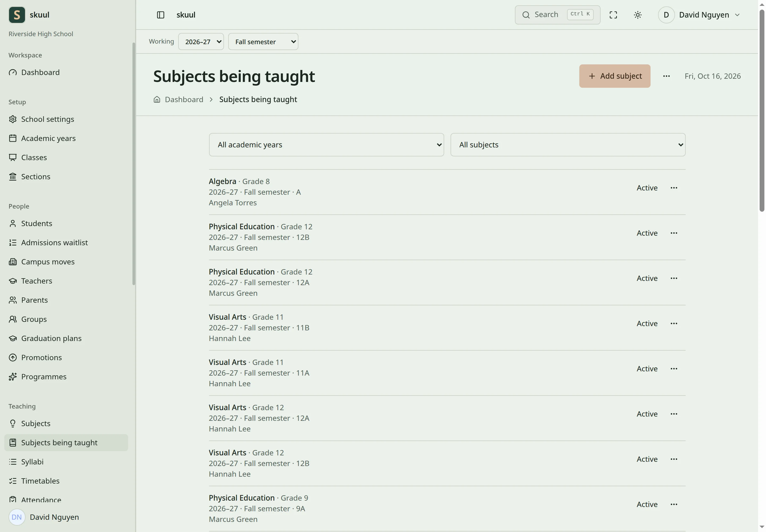Open actions menu for Physical Education 12B
Screen dimensions: 766x532
click(x=674, y=233)
